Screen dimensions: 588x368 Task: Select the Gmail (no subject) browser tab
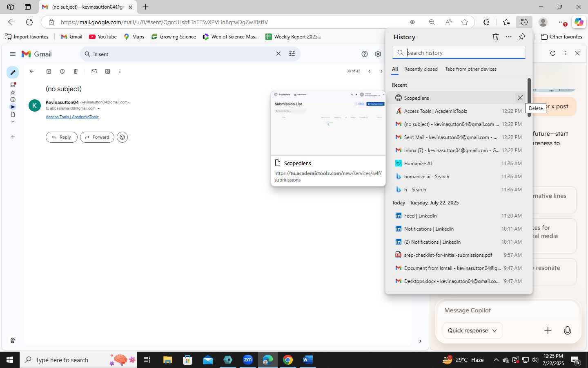(x=88, y=7)
